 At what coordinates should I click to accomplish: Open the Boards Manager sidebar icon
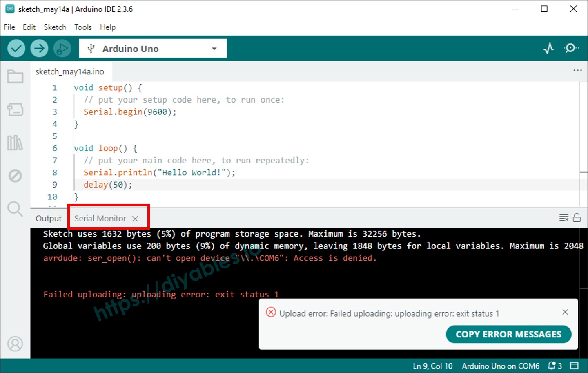[x=15, y=109]
